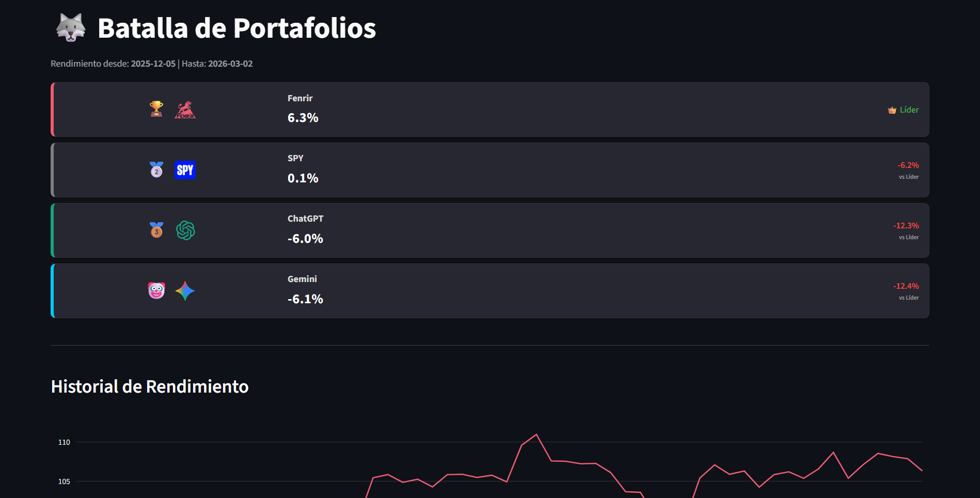980x498 pixels.
Task: Click the chart peak above 110
Action: 536,434
